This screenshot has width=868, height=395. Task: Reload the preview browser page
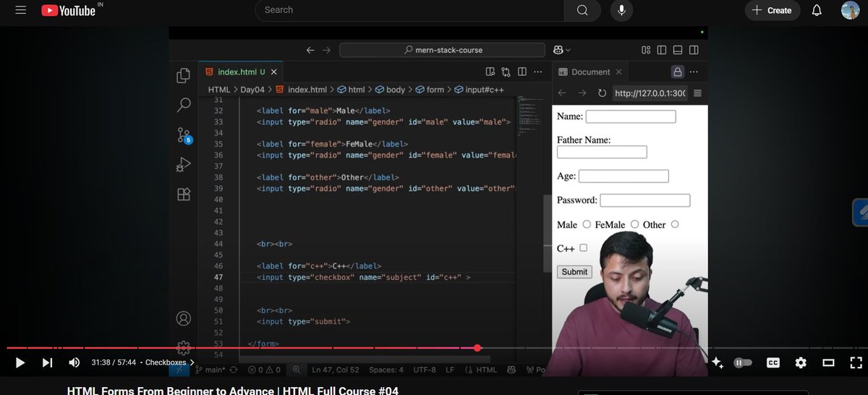point(602,93)
